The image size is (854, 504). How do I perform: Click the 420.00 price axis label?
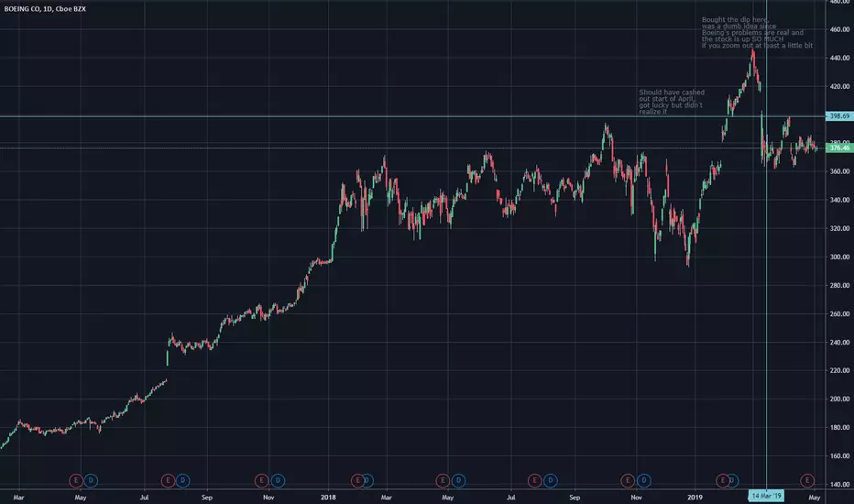click(x=839, y=86)
